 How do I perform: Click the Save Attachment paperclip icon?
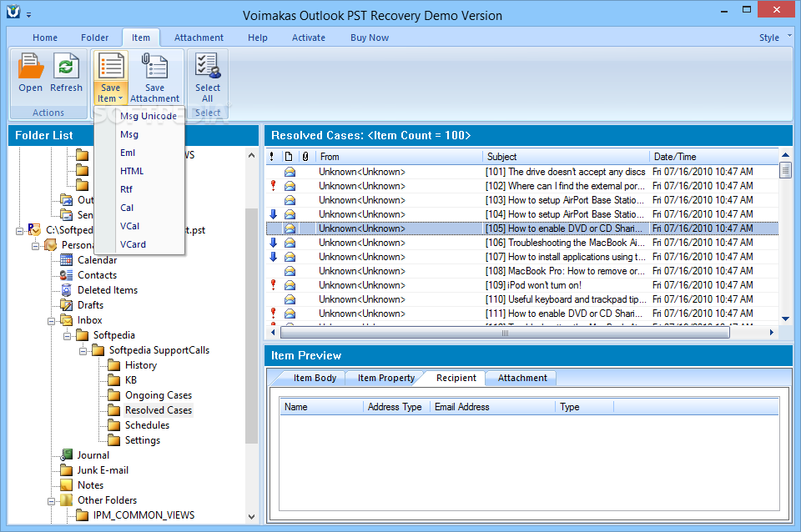pyautogui.click(x=155, y=66)
